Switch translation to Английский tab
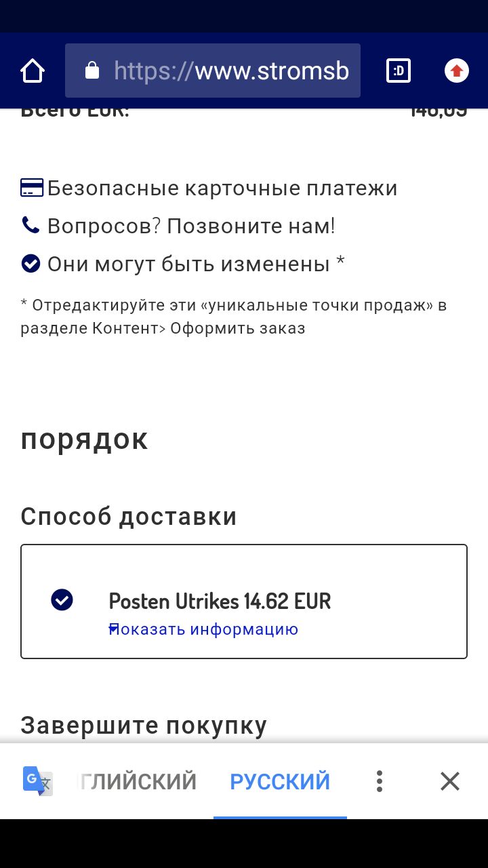This screenshot has width=488, height=868. pyautogui.click(x=138, y=781)
